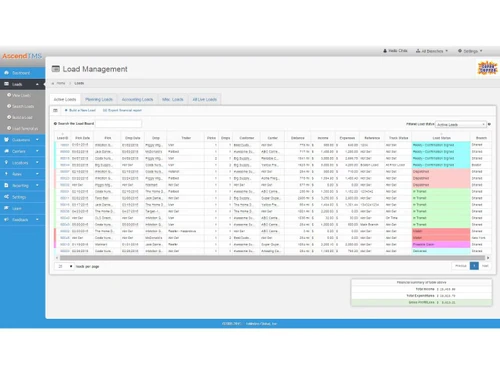Click Export financial report
Viewport: 500px width, 375px height.
point(122,110)
